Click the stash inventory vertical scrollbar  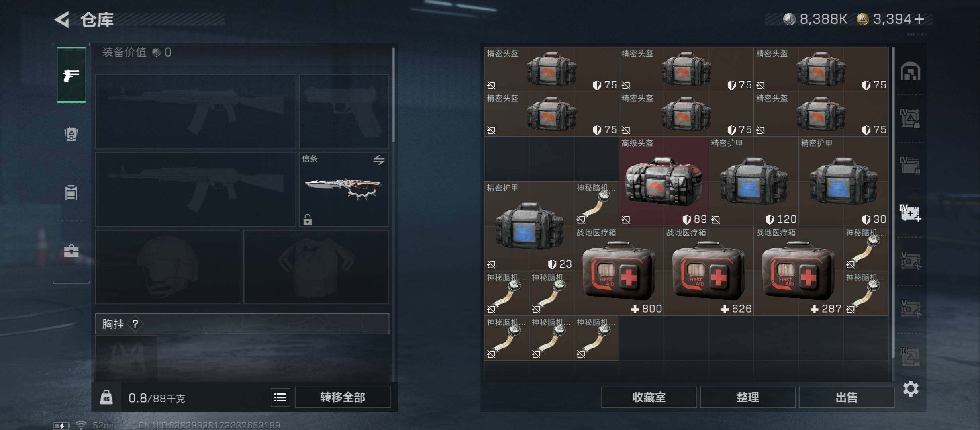coord(893,213)
